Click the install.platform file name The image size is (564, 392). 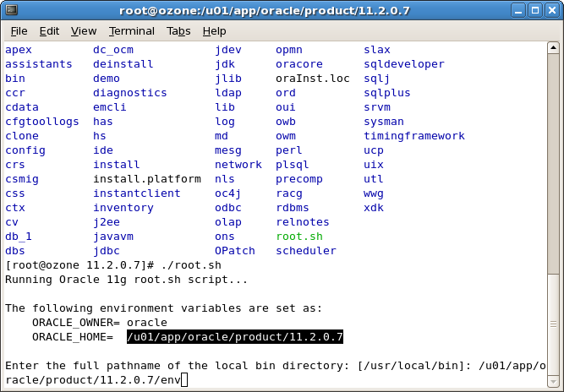(x=147, y=179)
